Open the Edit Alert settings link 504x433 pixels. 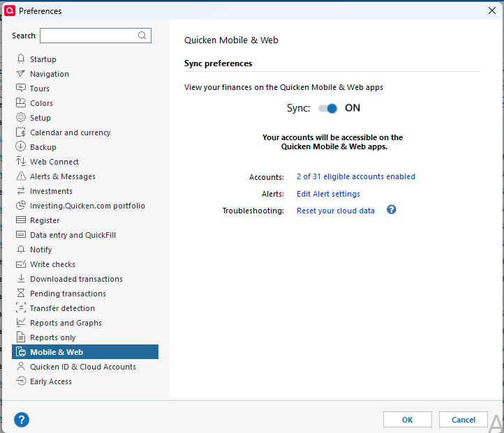328,194
